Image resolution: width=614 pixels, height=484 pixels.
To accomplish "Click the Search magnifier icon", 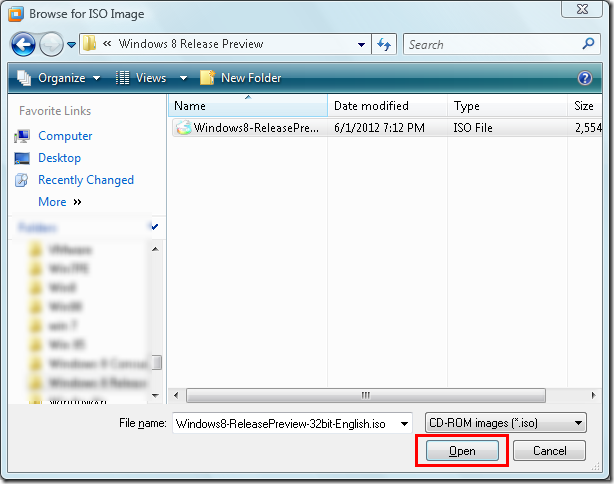I will [588, 43].
